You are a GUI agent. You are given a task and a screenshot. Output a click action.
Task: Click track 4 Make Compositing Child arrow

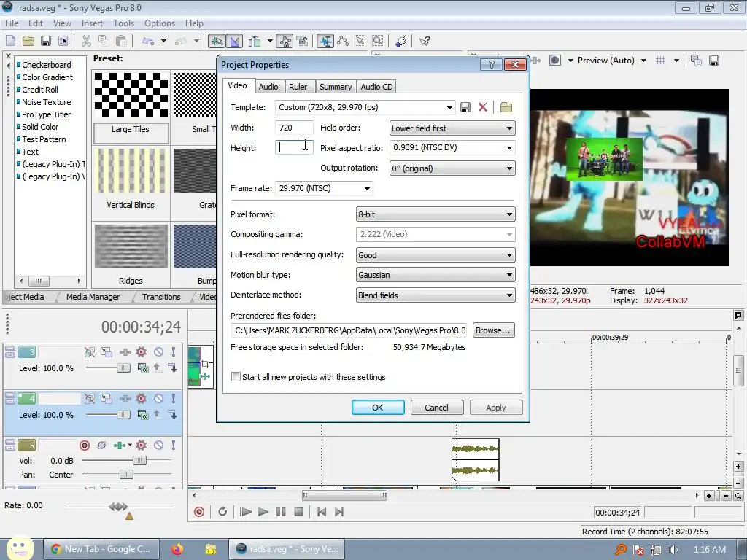[173, 415]
